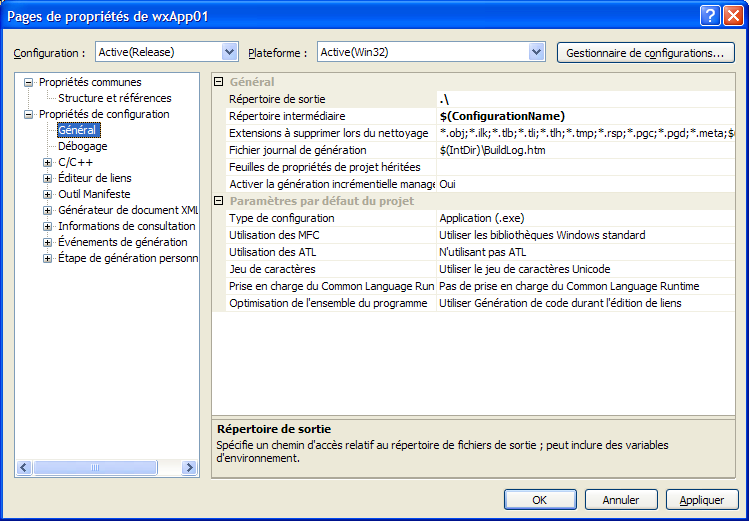The image size is (749, 521).
Task: Select the Général tree item
Action: pos(77,130)
